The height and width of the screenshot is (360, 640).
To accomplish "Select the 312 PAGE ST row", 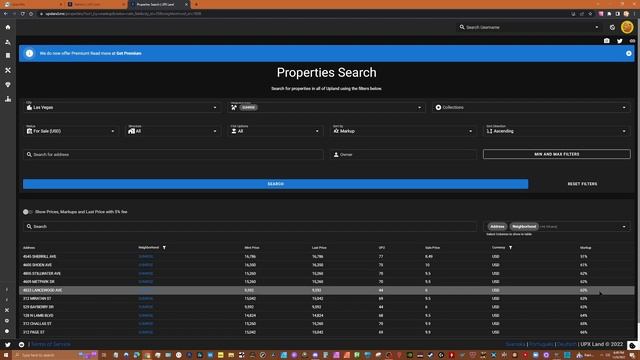I will [x=327, y=332].
